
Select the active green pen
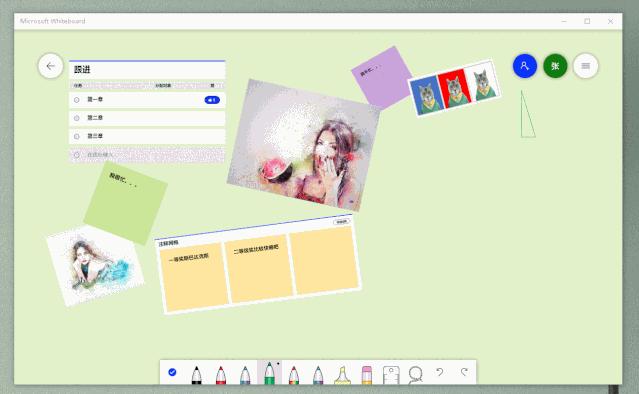269,373
